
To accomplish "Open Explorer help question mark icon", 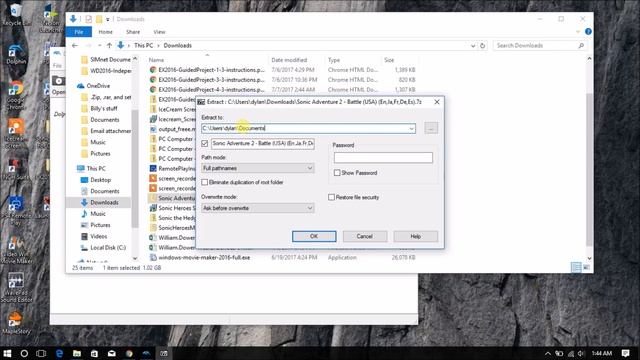I will [588, 31].
